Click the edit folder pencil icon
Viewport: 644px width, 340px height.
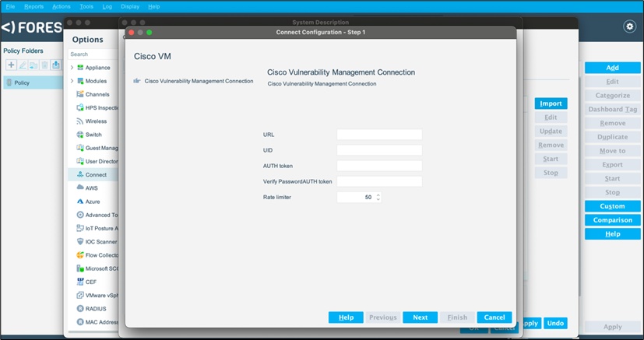coord(22,65)
